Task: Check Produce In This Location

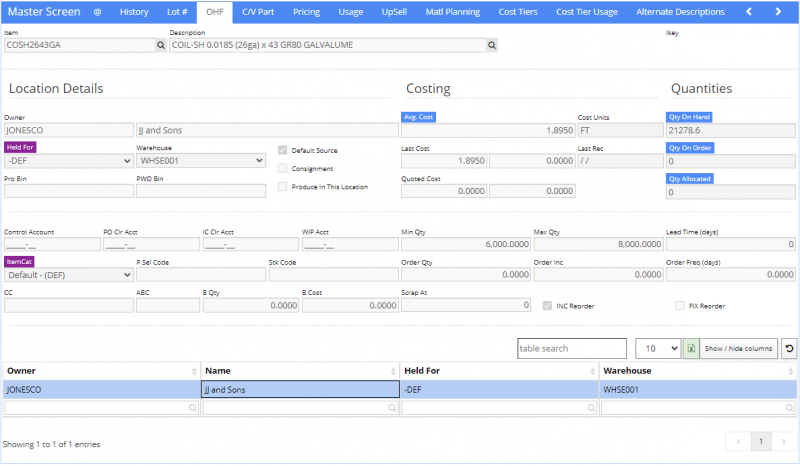Action: point(283,186)
